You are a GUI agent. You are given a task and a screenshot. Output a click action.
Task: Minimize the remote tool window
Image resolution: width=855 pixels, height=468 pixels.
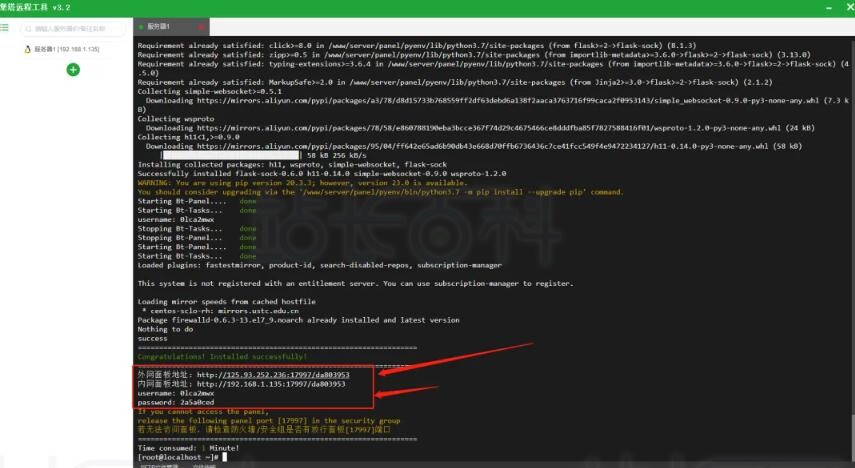pos(829,8)
